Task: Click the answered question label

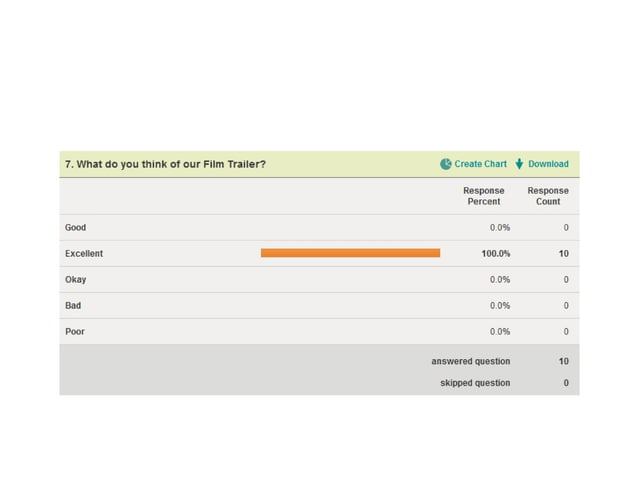Action: coord(471,361)
